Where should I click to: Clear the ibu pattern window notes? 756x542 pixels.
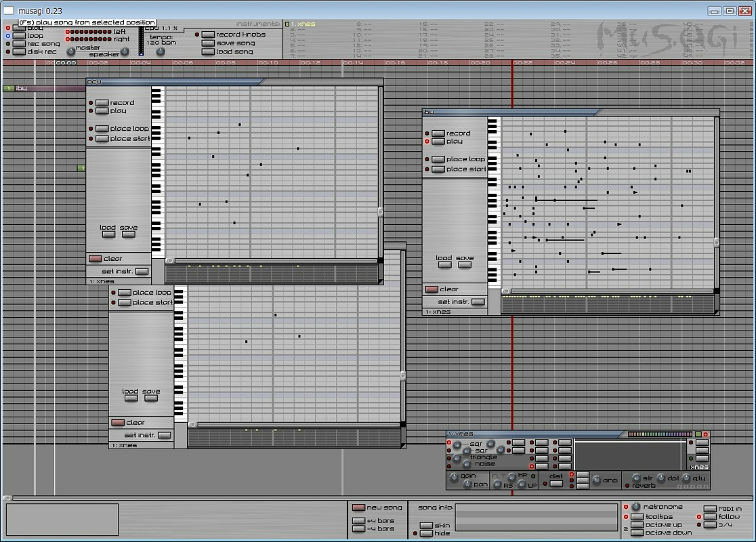tap(432, 289)
